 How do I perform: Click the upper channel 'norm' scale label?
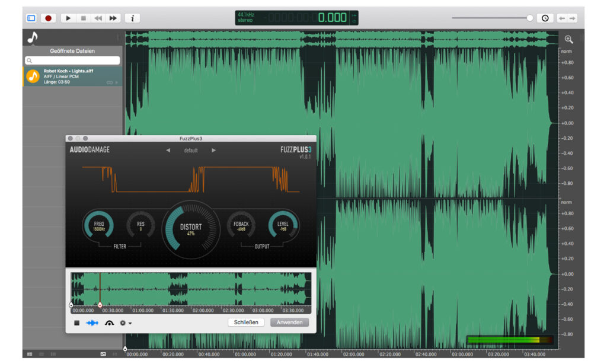[566, 51]
